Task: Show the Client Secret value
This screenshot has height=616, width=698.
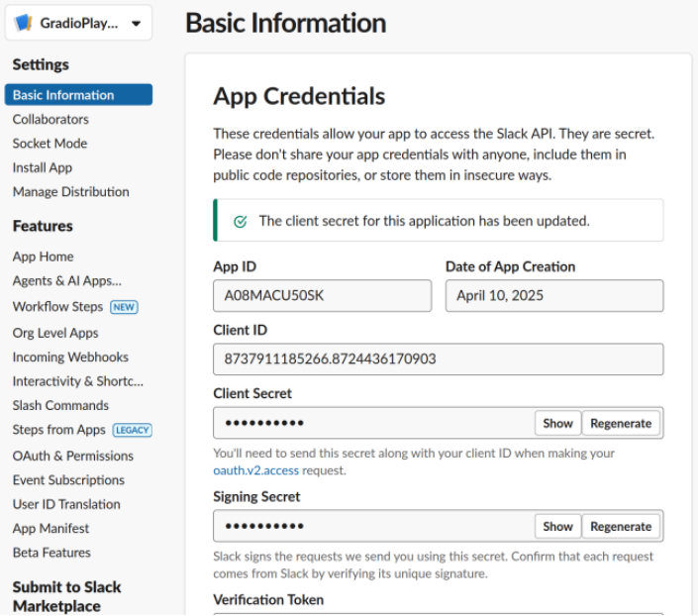Action: (557, 423)
